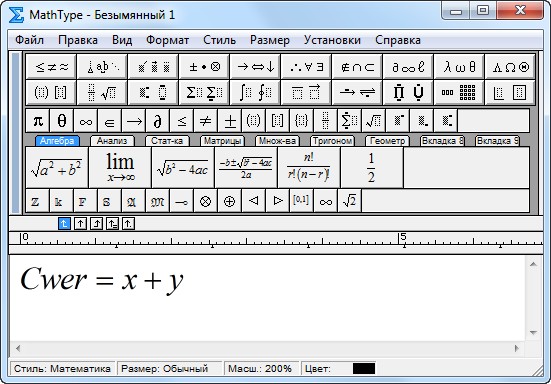Open embellishments palette
The width and height of the screenshot is (551, 384).
(x=153, y=66)
